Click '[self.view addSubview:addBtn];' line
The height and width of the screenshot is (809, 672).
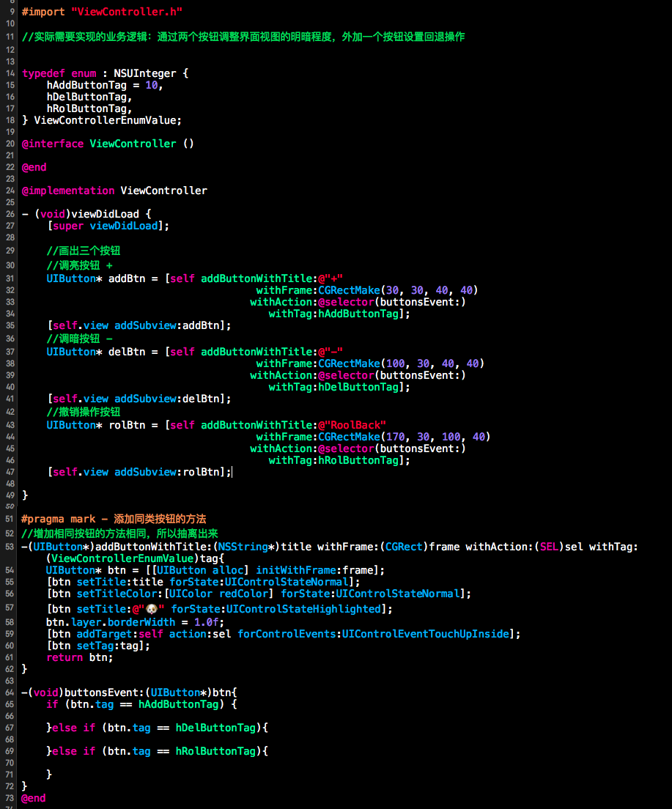tap(139, 325)
